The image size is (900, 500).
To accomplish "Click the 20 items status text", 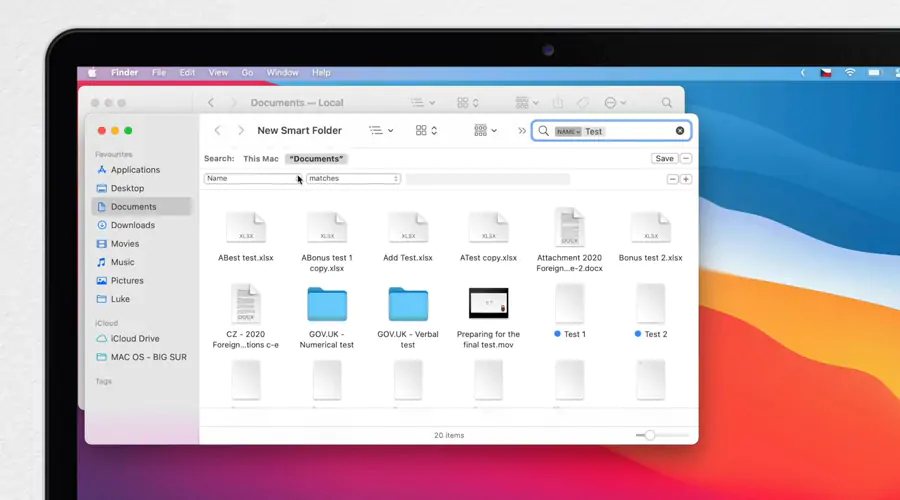I will pyautogui.click(x=449, y=436).
